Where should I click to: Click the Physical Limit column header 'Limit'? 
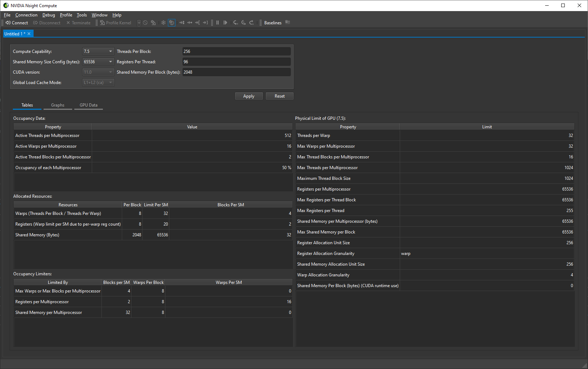[487, 127]
